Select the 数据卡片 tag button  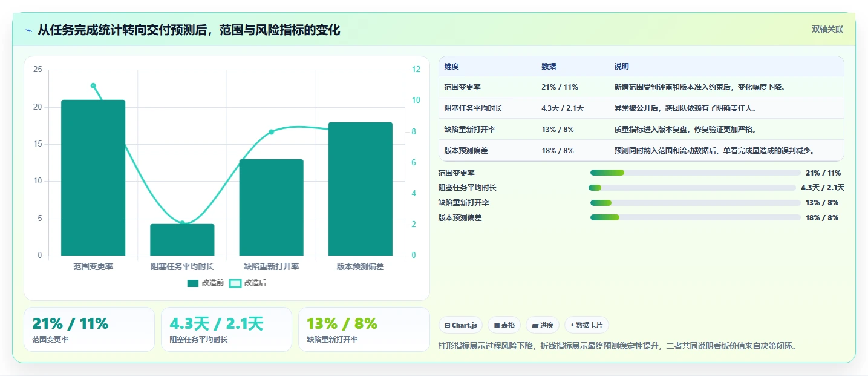point(587,325)
